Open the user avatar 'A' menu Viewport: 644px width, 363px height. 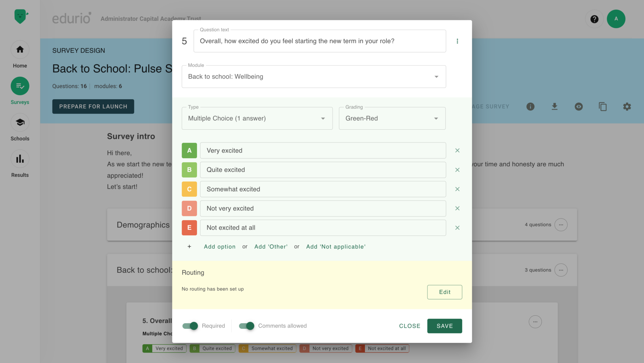(x=616, y=19)
